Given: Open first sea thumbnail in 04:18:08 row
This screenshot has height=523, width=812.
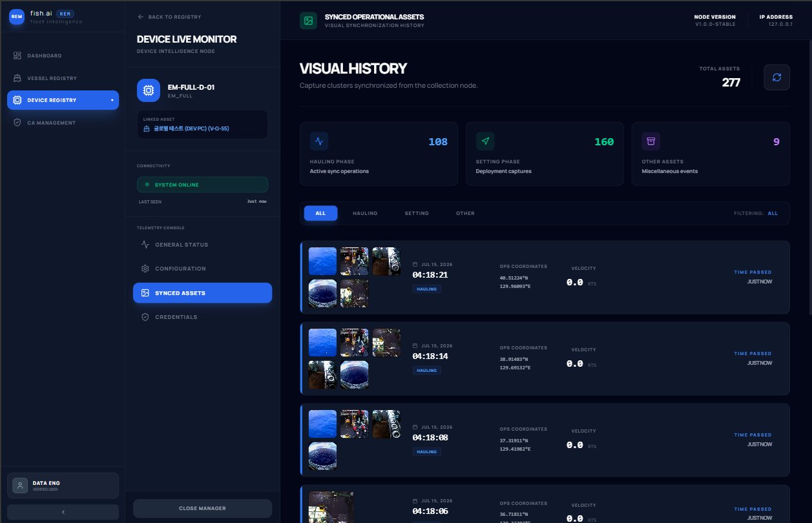Looking at the screenshot, I should click(x=322, y=424).
